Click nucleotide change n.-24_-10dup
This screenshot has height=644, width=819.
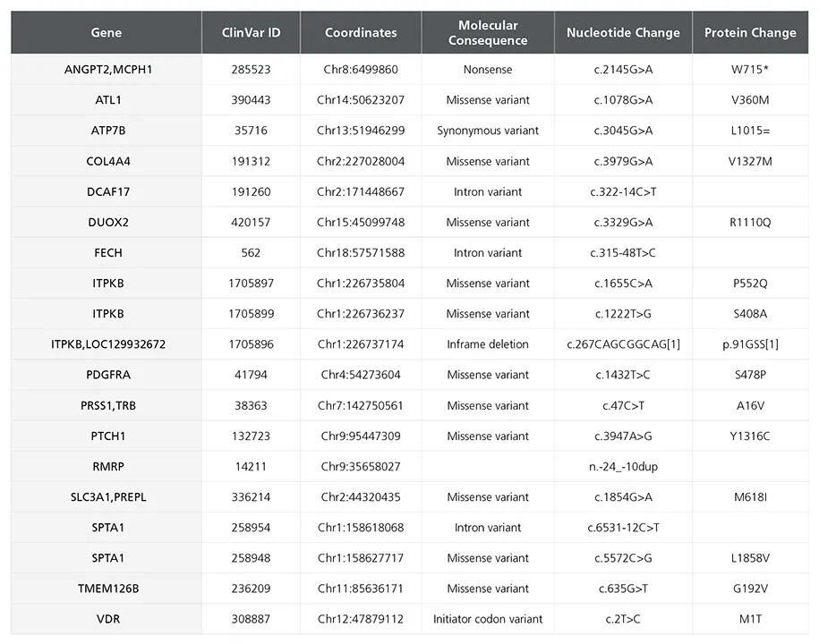[623, 467]
